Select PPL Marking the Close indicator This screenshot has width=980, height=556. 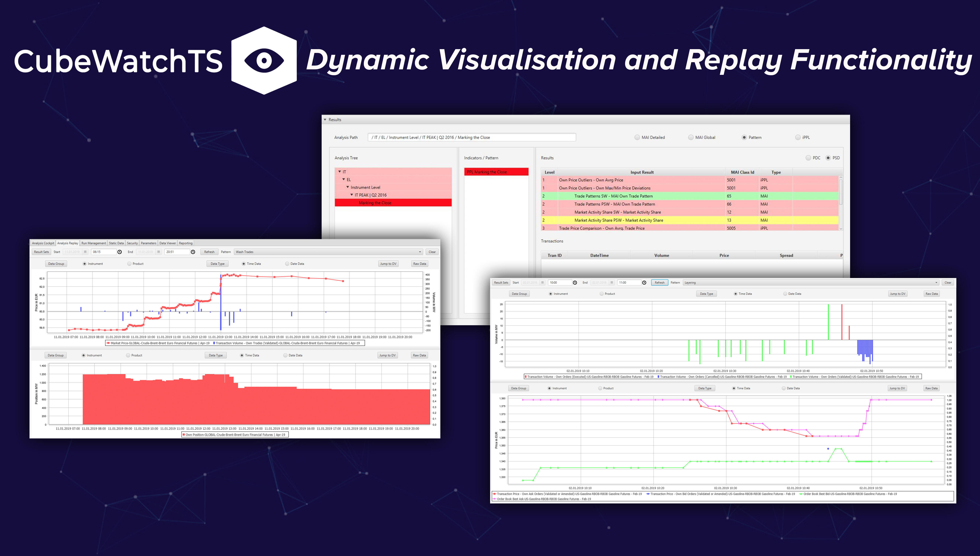point(496,172)
